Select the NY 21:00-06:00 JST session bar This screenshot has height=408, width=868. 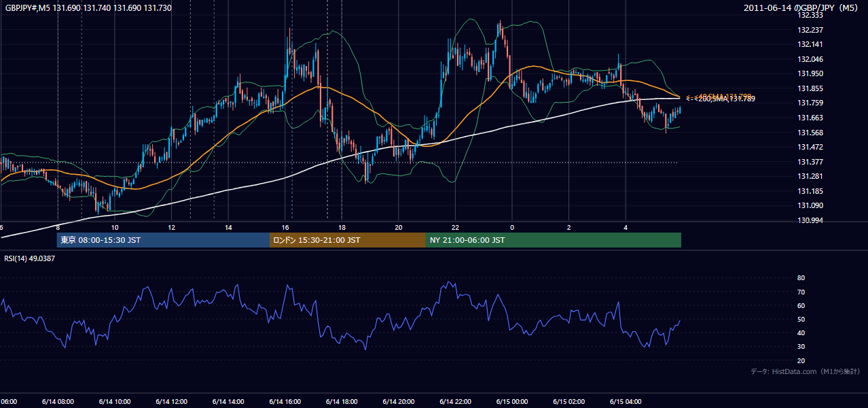click(x=553, y=240)
